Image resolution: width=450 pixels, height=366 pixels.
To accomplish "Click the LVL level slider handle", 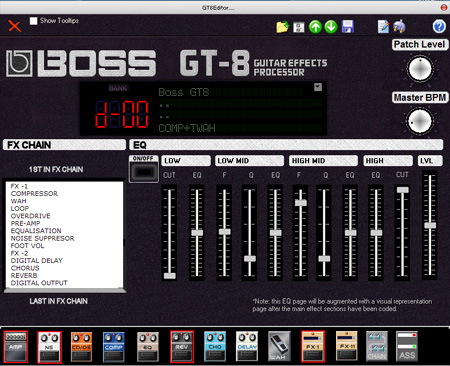I will point(430,225).
